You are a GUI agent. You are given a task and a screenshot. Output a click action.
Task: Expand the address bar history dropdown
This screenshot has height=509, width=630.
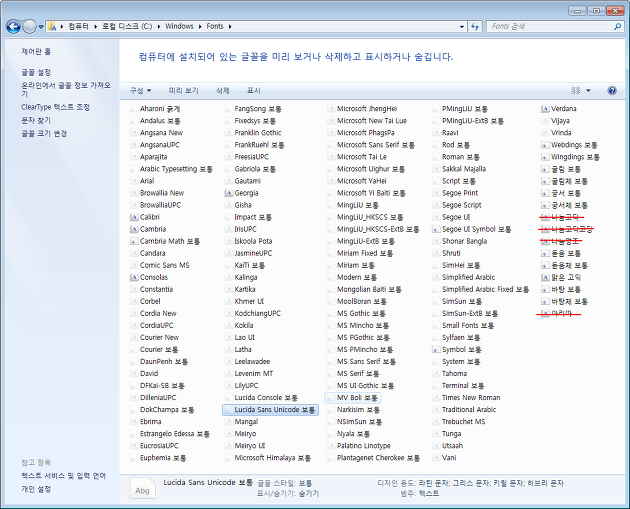pos(462,27)
